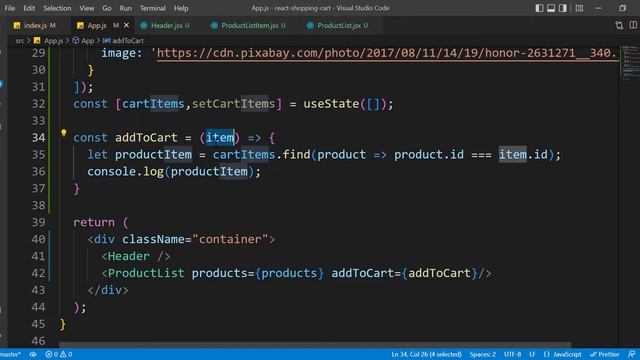Open the Edit menu
Image resolution: width=640 pixels, height=360 pixels.
pyautogui.click(x=29, y=8)
